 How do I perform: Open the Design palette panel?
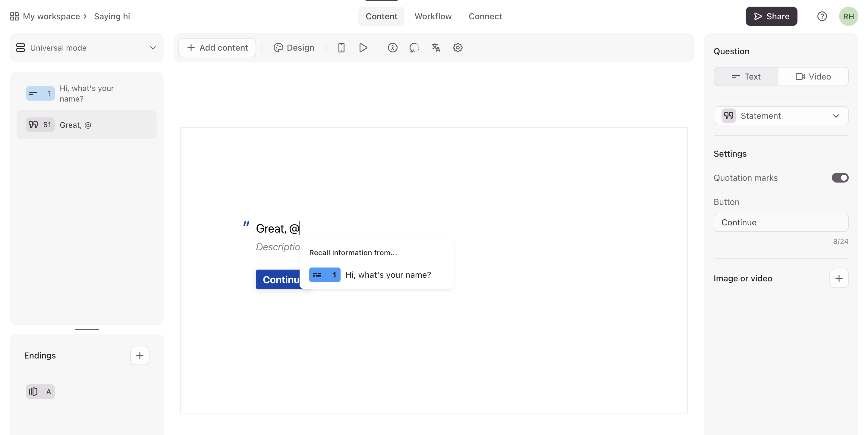tap(294, 48)
